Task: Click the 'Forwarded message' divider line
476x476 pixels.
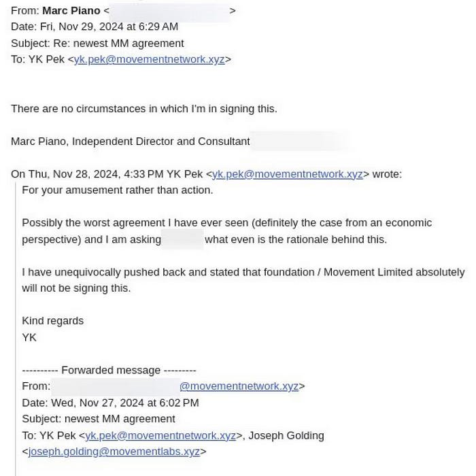Action: (109, 370)
